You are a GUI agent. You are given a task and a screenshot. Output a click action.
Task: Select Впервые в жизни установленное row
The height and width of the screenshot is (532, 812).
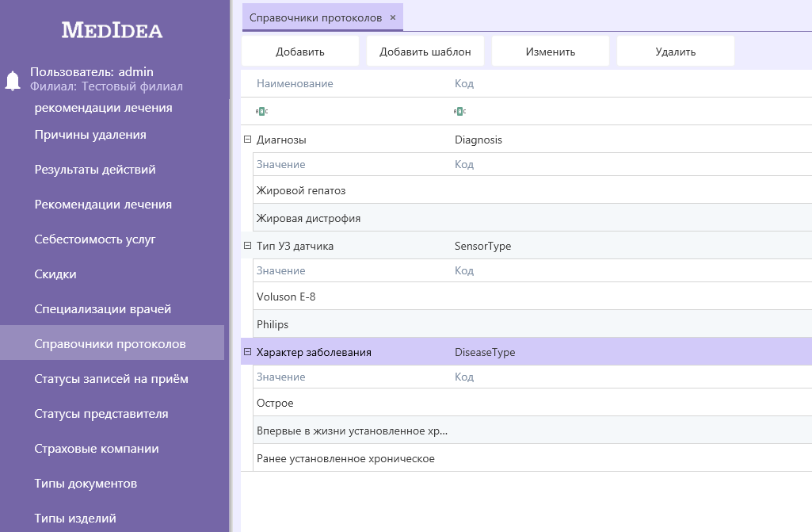tap(532, 431)
